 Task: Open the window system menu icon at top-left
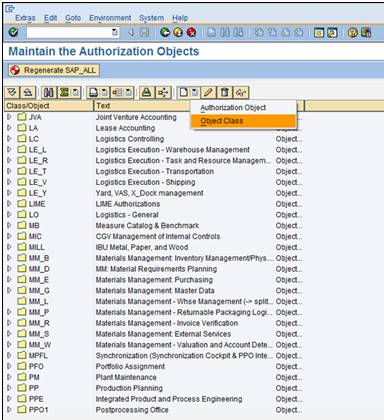click(9, 9)
